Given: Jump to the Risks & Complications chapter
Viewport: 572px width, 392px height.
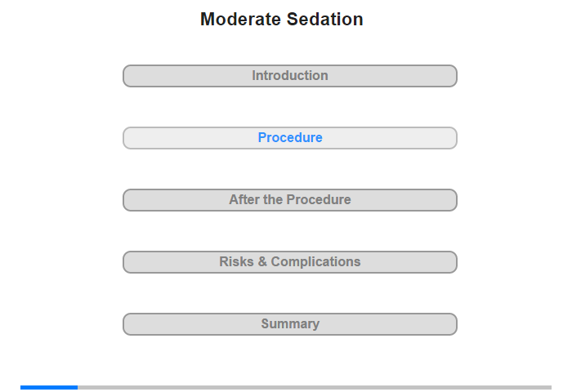Looking at the screenshot, I should 290,262.
